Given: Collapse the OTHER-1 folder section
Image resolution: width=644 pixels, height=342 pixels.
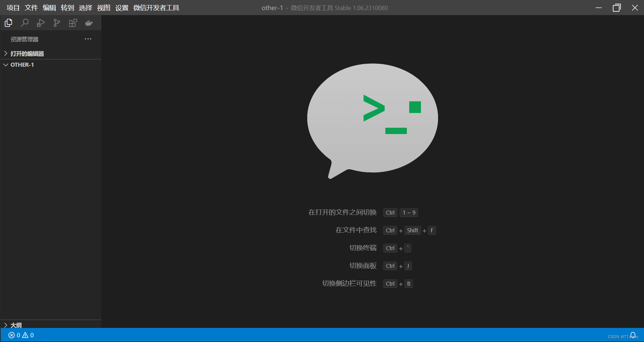Looking at the screenshot, I should tap(51, 65).
